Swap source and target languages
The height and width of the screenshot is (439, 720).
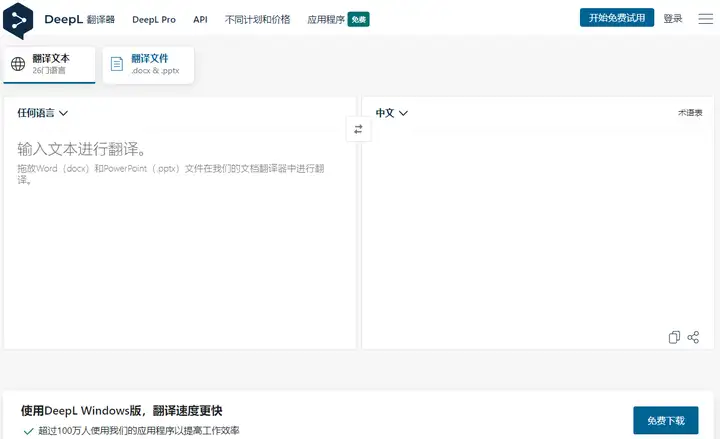pyautogui.click(x=358, y=129)
